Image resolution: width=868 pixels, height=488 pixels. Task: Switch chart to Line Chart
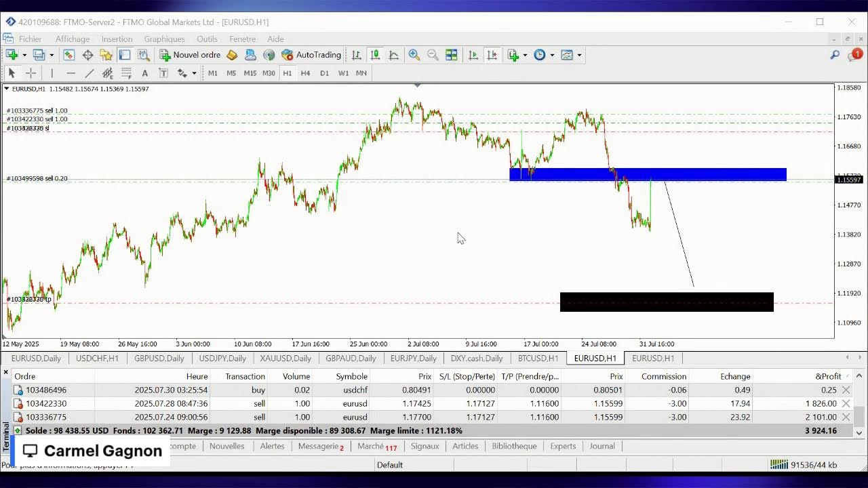click(x=393, y=55)
